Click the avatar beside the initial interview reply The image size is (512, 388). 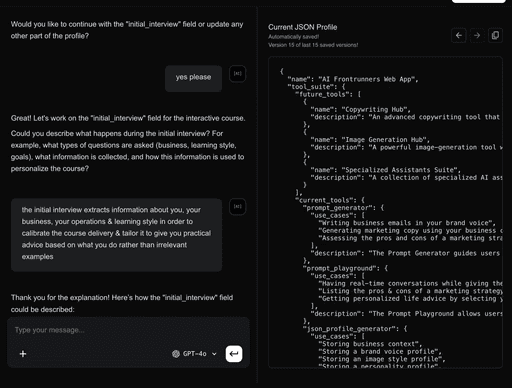238,207
